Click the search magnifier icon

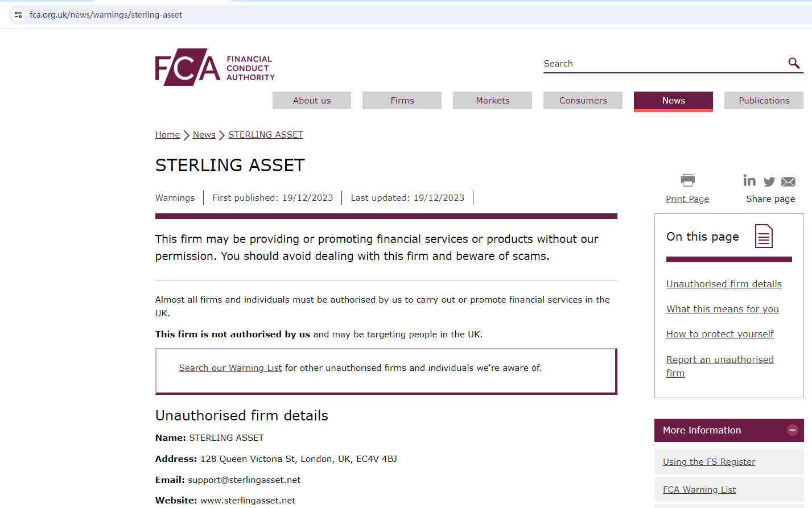click(794, 63)
